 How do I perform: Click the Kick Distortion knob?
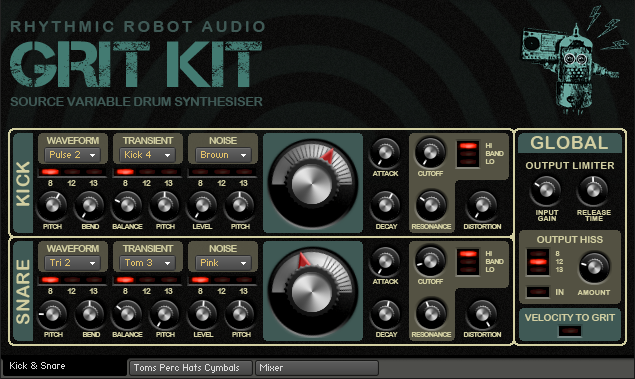[x=482, y=206]
